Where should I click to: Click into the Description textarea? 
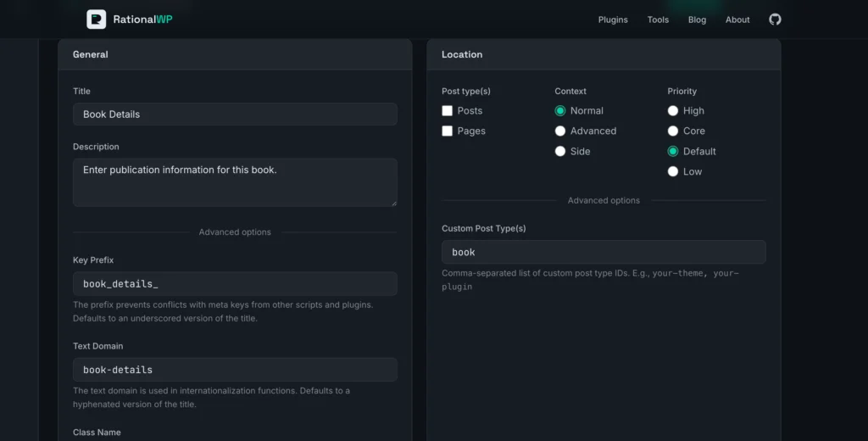pos(235,182)
